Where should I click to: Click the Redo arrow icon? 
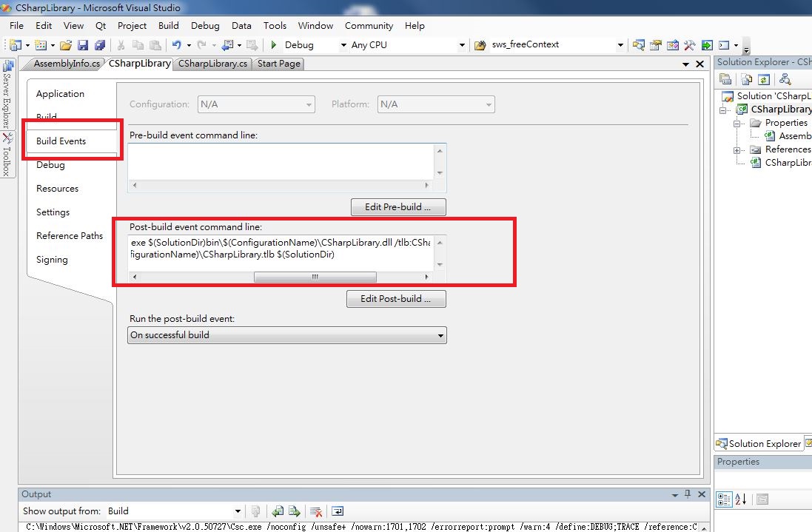[201, 45]
